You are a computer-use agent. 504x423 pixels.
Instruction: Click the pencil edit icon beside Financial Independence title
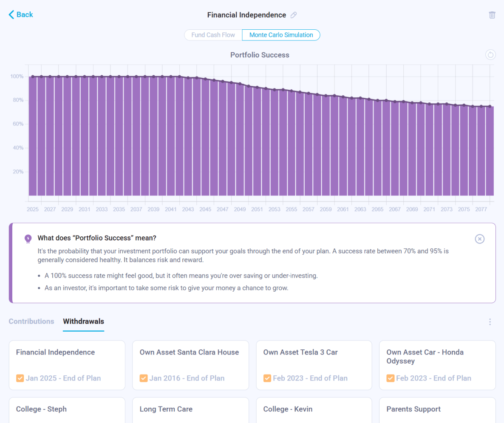pyautogui.click(x=294, y=15)
